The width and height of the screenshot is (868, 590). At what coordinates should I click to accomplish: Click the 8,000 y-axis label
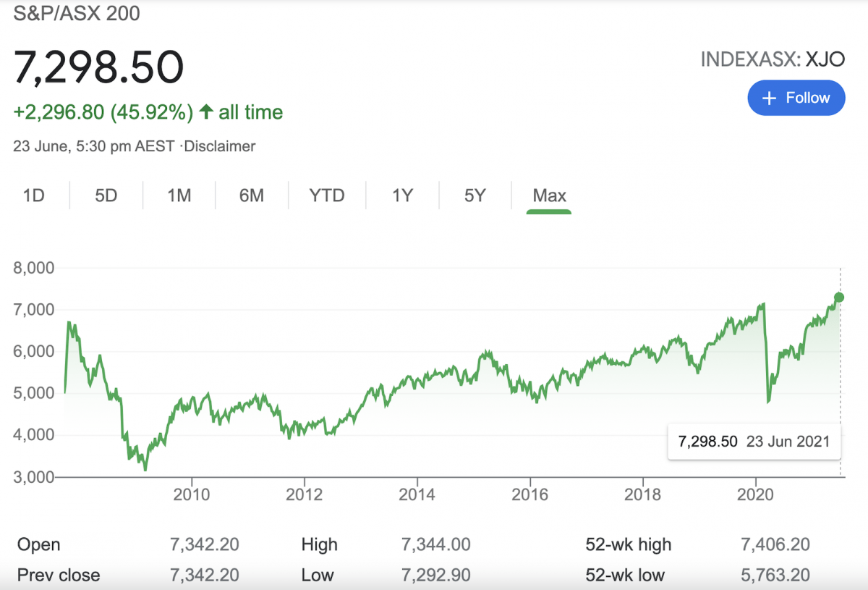tap(34, 268)
